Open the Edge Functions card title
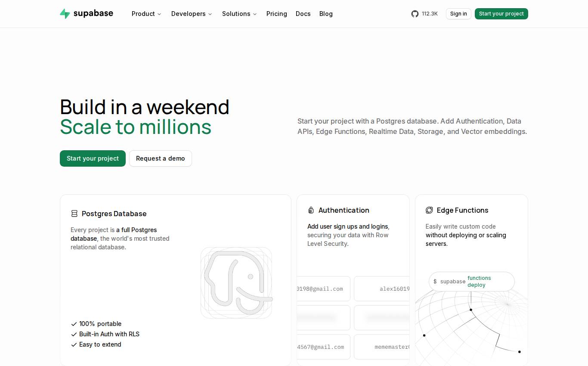This screenshot has height=366, width=588. tap(463, 210)
